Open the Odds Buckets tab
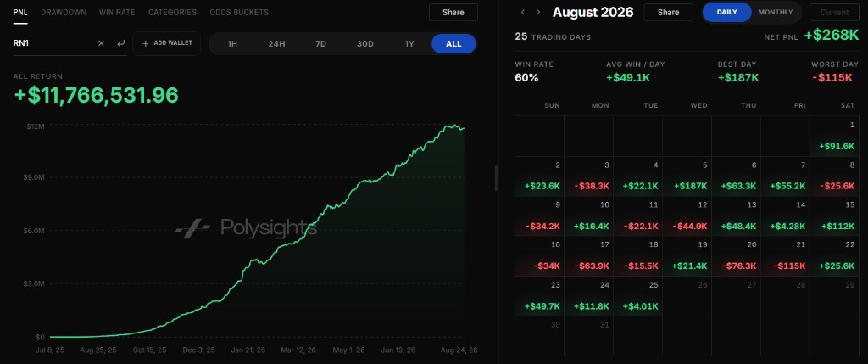Image resolution: width=868 pixels, height=364 pixels. [239, 12]
